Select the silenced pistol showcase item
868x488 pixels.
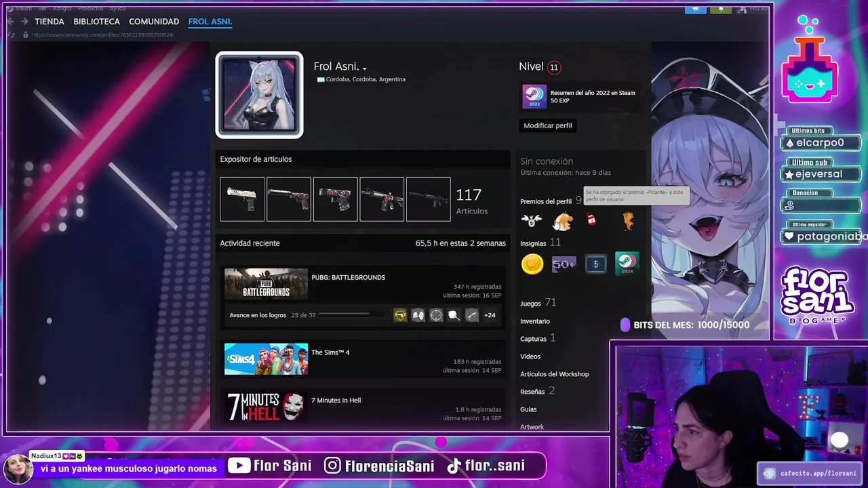[x=289, y=199]
